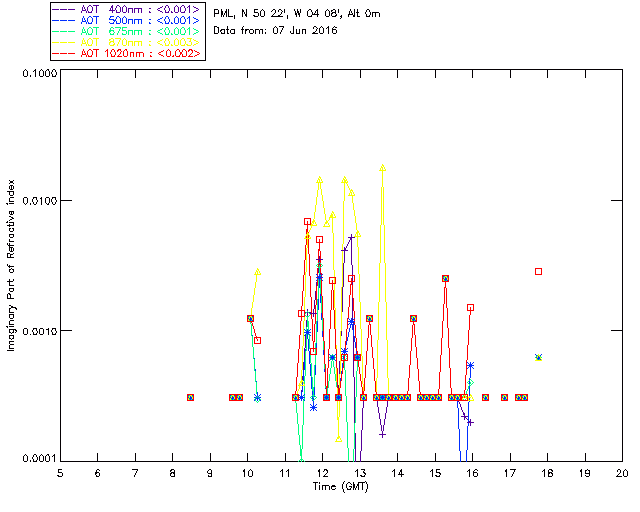Click the leftmost data marker near 8.5 GMT

tap(190, 397)
